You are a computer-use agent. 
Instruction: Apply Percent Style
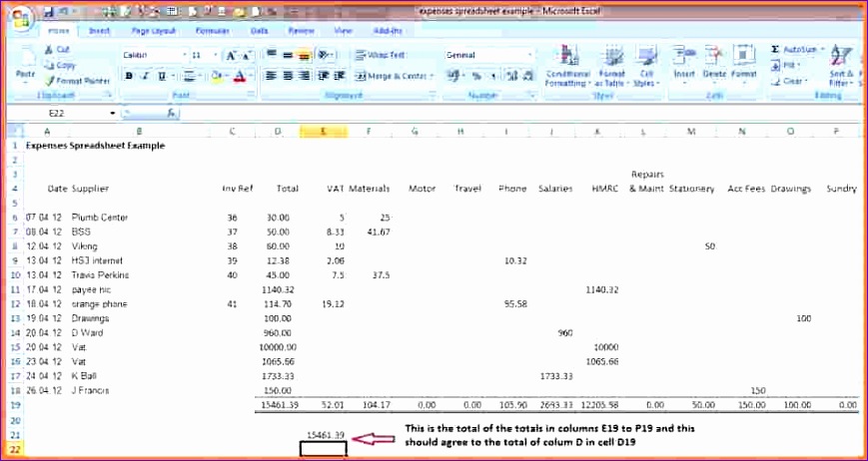pyautogui.click(x=476, y=76)
